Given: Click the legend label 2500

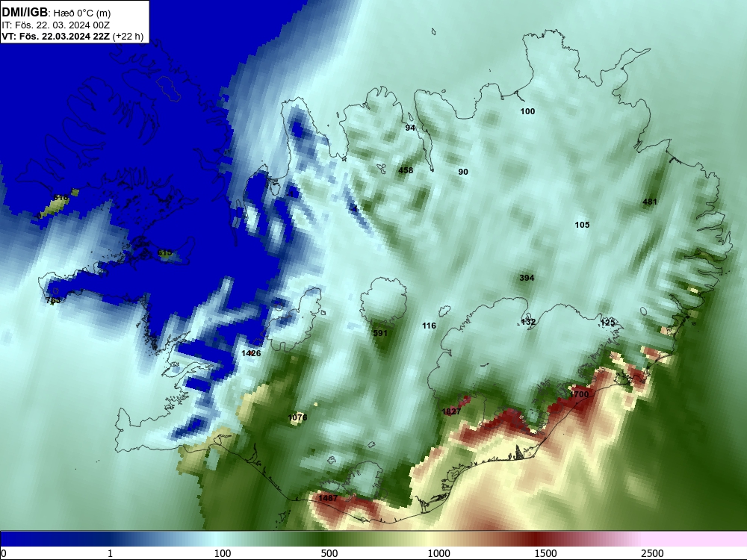Looking at the screenshot, I should tap(652, 553).
